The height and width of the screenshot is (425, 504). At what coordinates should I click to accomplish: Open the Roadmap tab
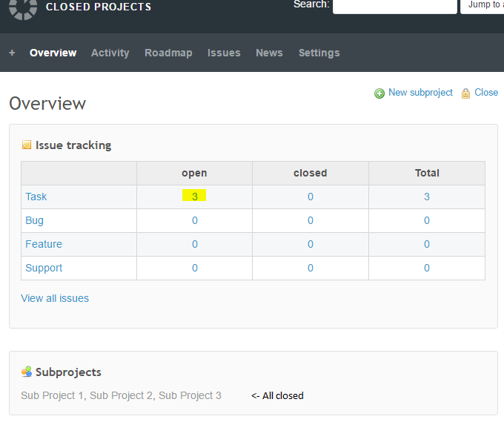(x=168, y=53)
